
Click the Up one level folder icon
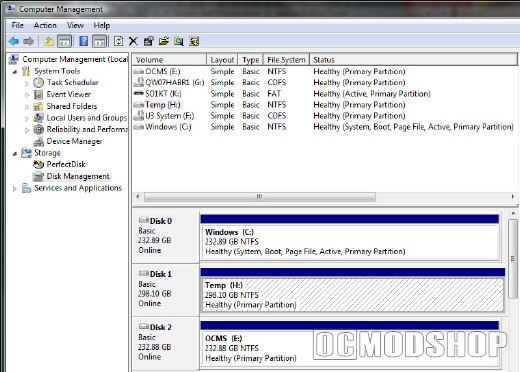click(x=49, y=41)
